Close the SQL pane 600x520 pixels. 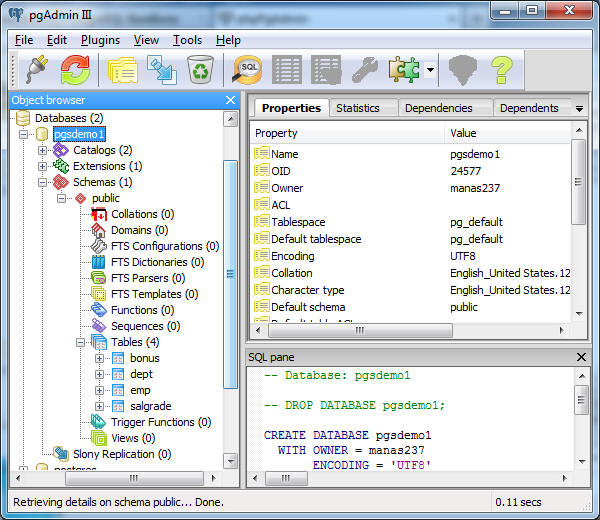coord(581,357)
